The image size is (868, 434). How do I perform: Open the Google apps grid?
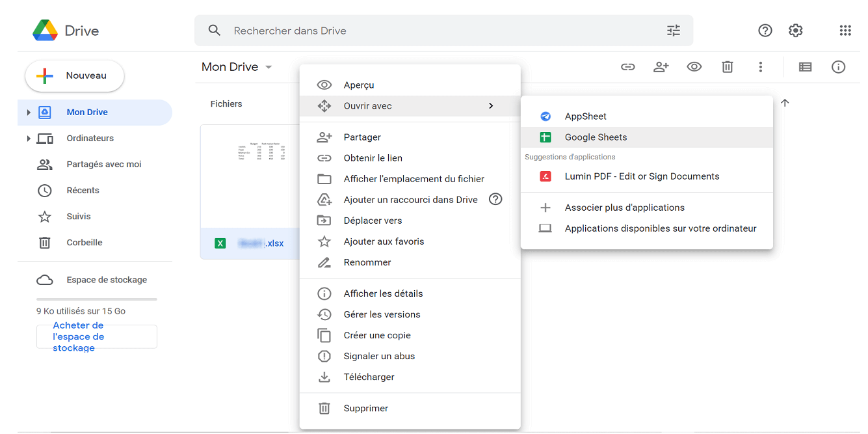point(845,31)
